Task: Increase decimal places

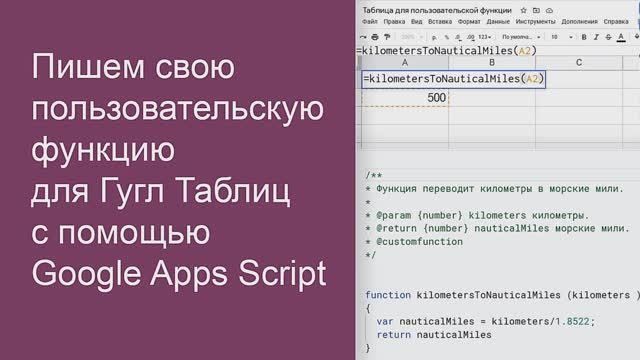Action: [x=471, y=37]
